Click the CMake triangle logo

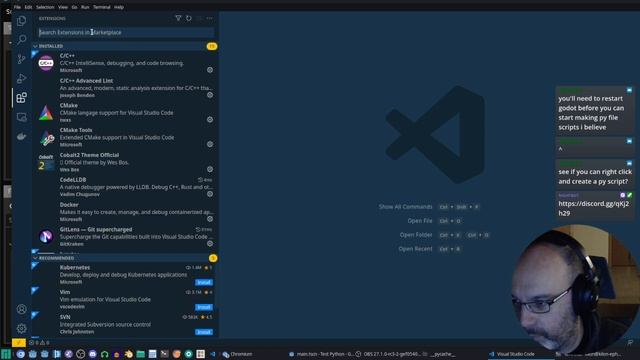(46, 113)
